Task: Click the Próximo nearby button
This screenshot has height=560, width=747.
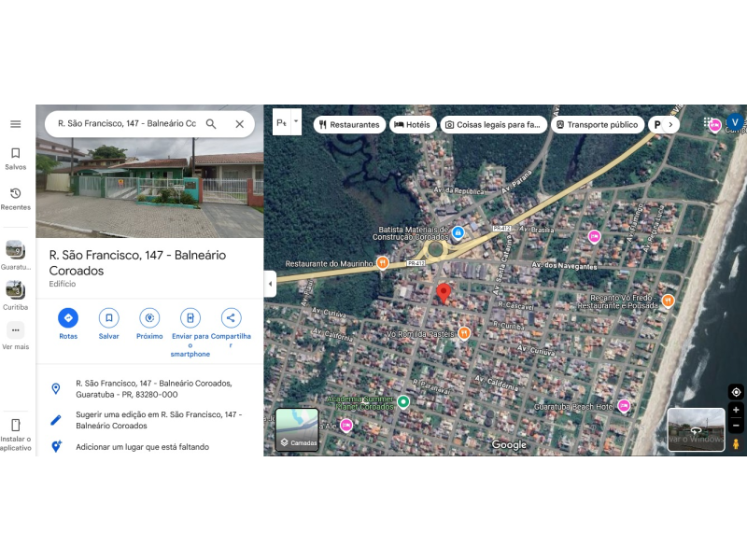Action: click(x=149, y=317)
